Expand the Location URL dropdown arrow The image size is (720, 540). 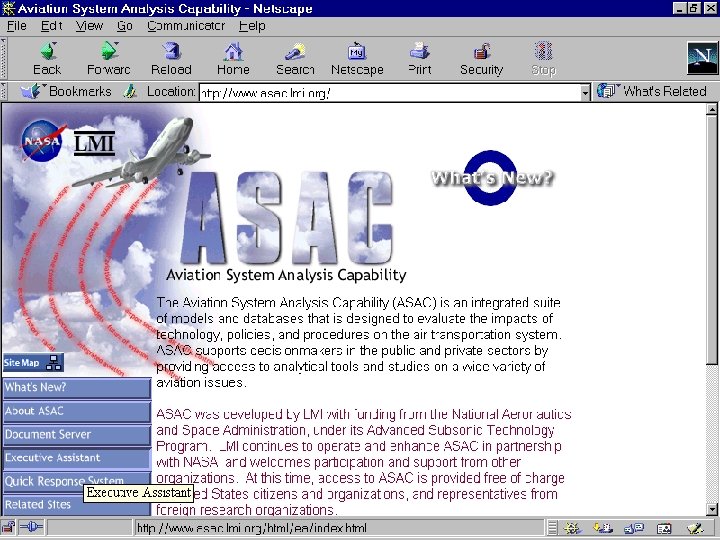click(585, 93)
